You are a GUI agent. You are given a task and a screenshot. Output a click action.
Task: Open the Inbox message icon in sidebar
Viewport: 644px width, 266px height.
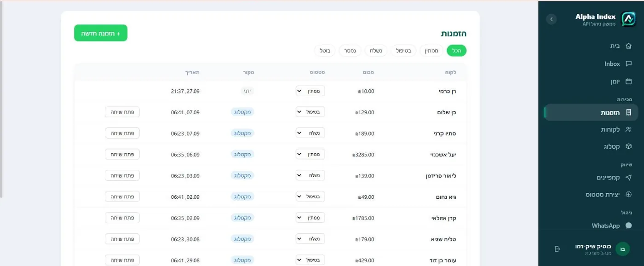pos(628,64)
